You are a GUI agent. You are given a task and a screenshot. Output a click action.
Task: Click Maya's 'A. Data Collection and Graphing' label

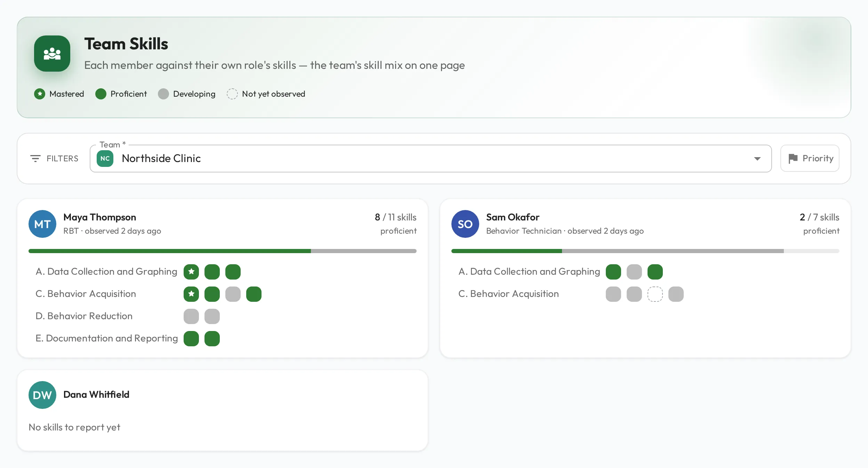(x=106, y=272)
